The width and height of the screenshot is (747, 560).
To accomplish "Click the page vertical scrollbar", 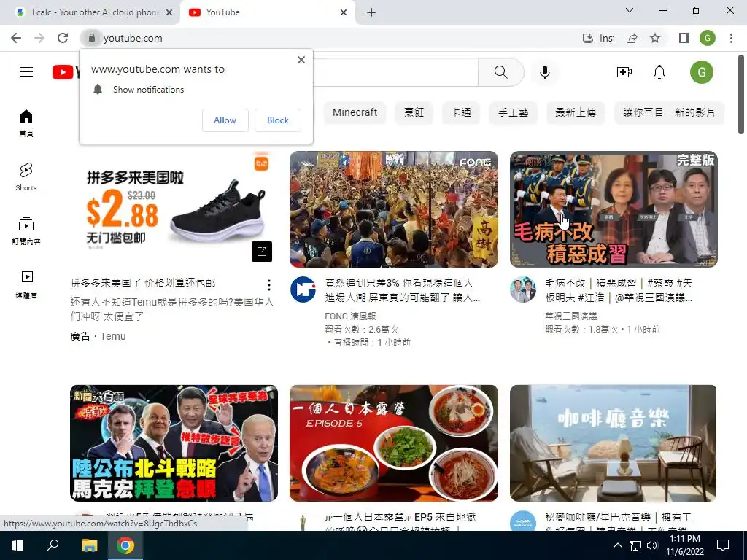I will point(741,96).
